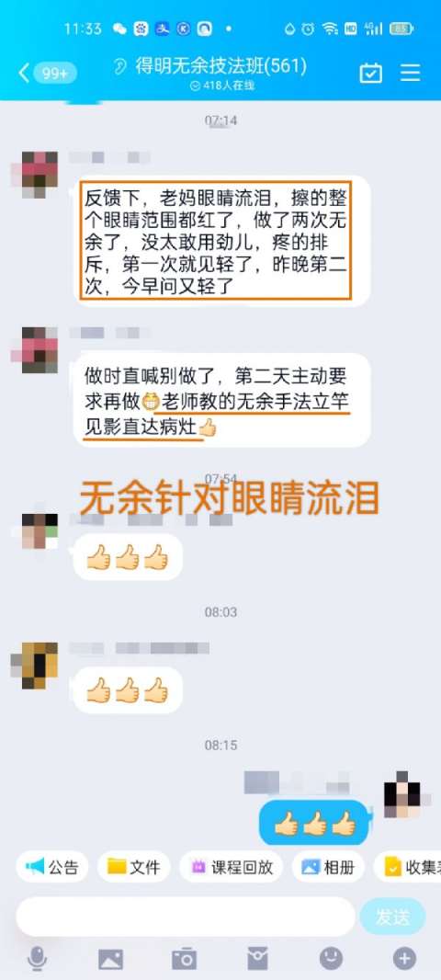
Task: Tap the first sender's pixelated avatar
Action: pyautogui.click(x=40, y=173)
